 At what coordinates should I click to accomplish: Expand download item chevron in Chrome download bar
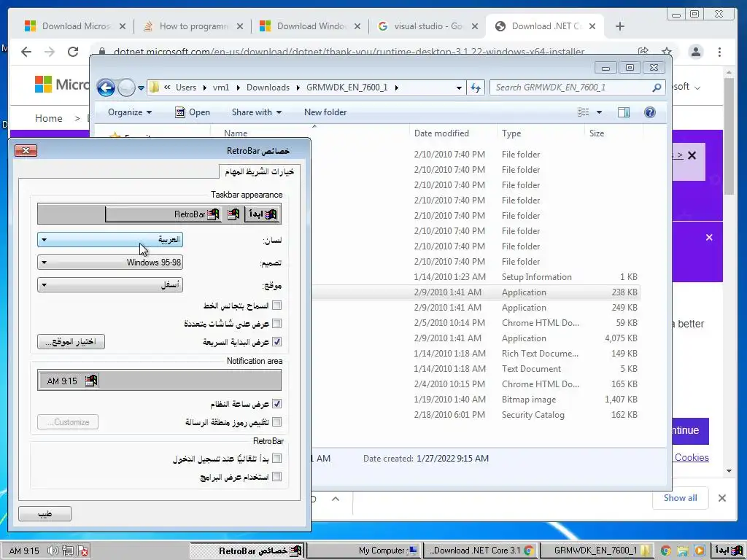tap(336, 499)
